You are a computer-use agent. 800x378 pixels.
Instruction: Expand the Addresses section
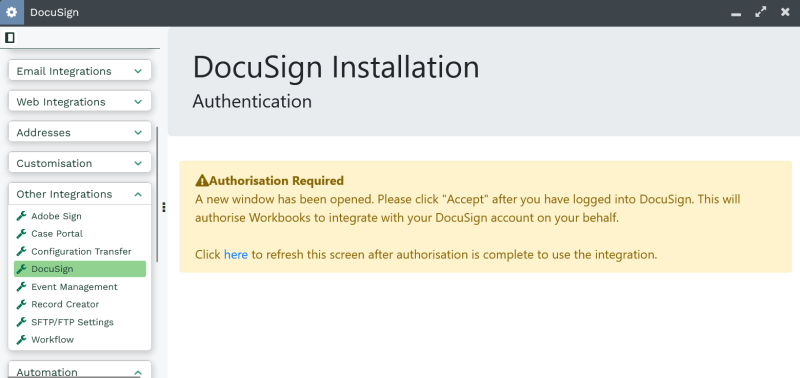pyautogui.click(x=80, y=133)
